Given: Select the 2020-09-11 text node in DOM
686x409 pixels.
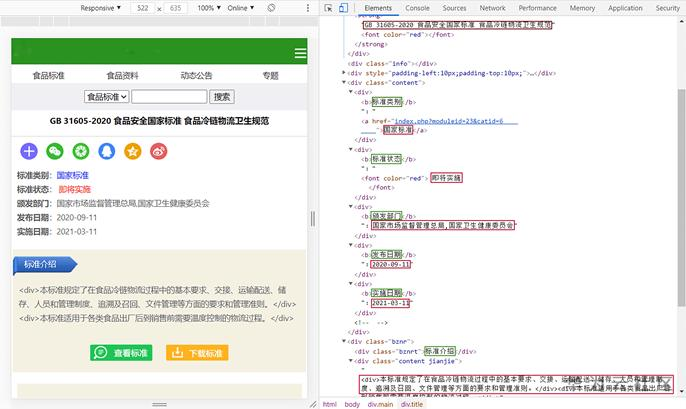Looking at the screenshot, I should [391, 264].
